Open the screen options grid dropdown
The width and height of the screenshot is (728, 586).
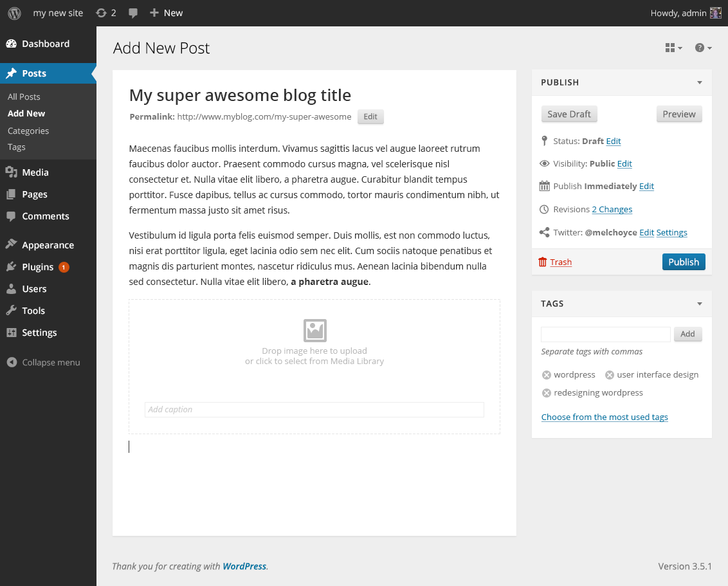pos(674,48)
